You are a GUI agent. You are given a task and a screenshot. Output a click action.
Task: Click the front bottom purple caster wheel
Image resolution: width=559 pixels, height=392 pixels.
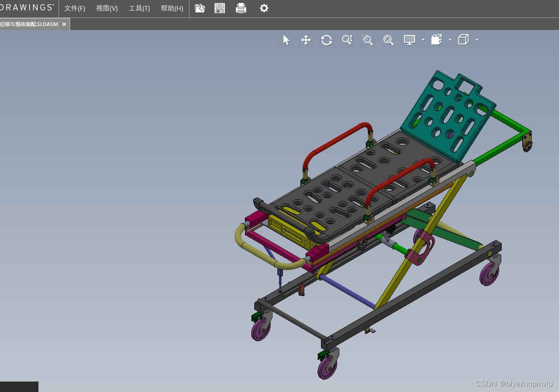tap(327, 367)
